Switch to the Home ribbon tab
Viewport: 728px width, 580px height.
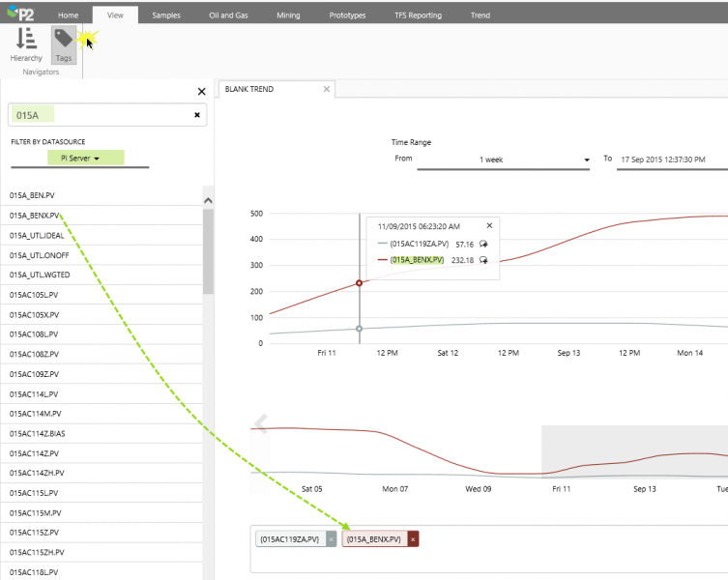68,15
